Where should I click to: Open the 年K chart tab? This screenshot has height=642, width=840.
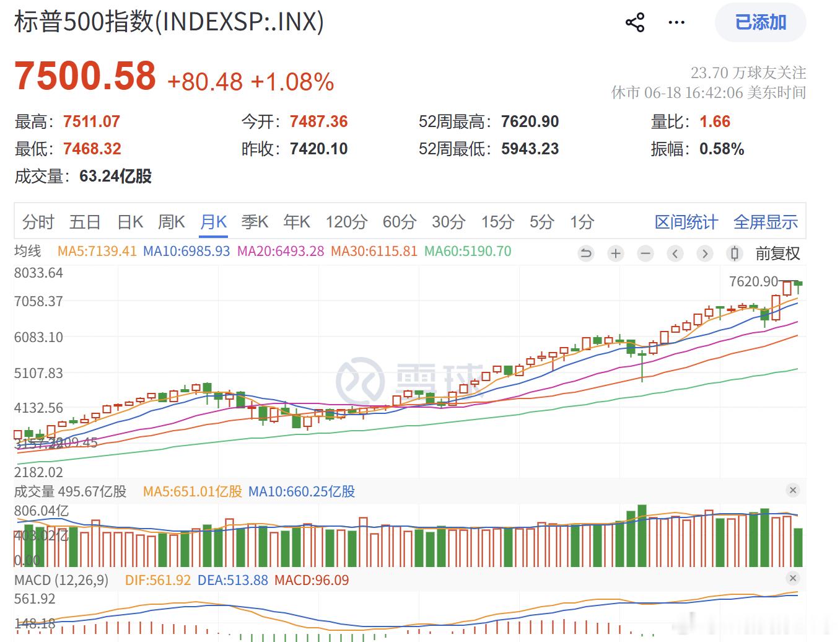[x=297, y=222]
